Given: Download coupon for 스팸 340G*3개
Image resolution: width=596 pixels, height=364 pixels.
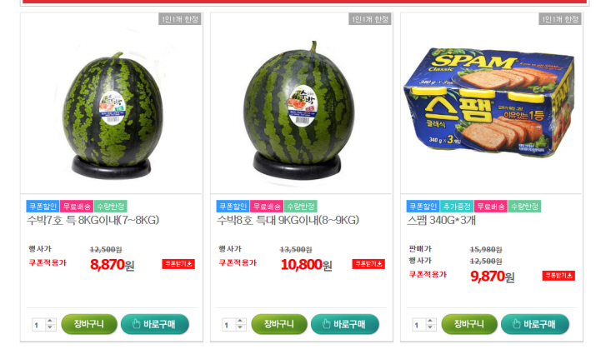Looking at the screenshot, I should pos(558,276).
